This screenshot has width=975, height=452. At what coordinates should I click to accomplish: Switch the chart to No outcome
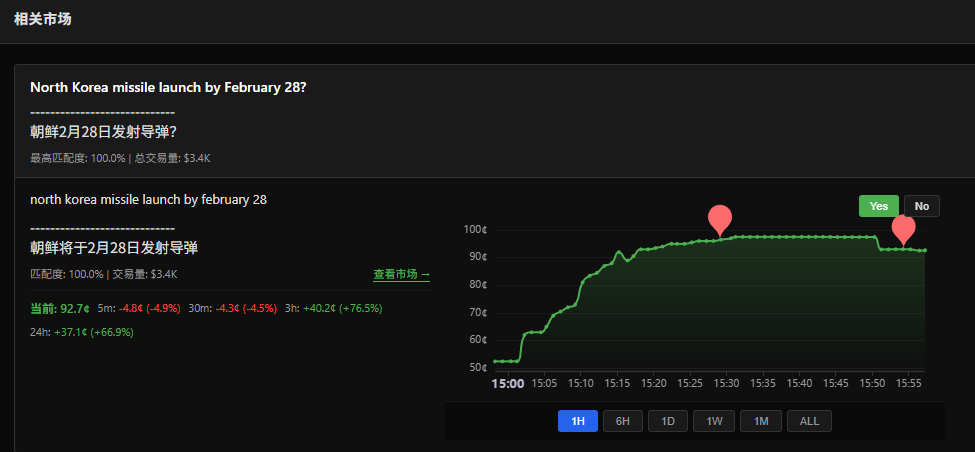(921, 206)
